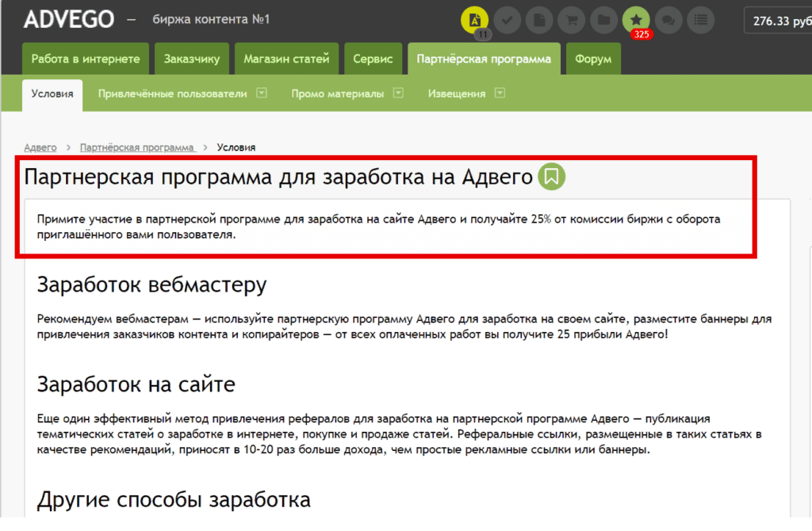The image size is (812, 531).
Task: Follow the Адвего breadcrumb link
Action: point(40,147)
